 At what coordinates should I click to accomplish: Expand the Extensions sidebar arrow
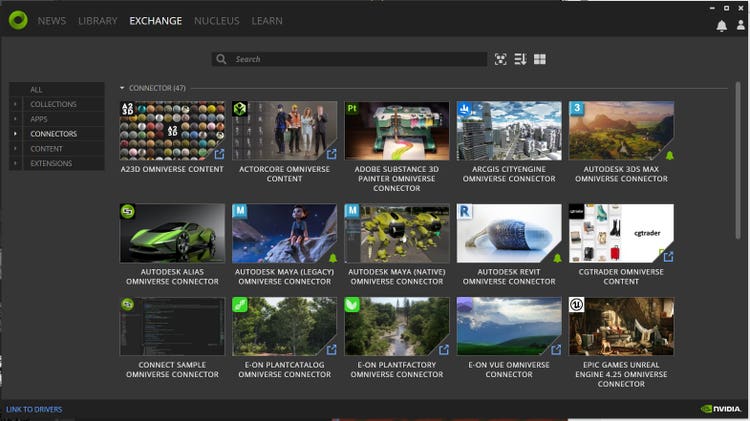(x=15, y=164)
